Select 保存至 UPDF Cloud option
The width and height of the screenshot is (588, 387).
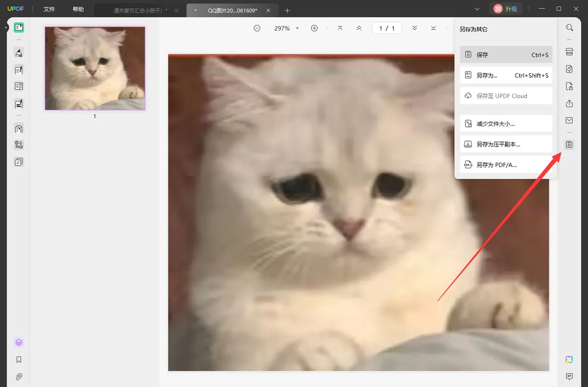[x=506, y=96]
